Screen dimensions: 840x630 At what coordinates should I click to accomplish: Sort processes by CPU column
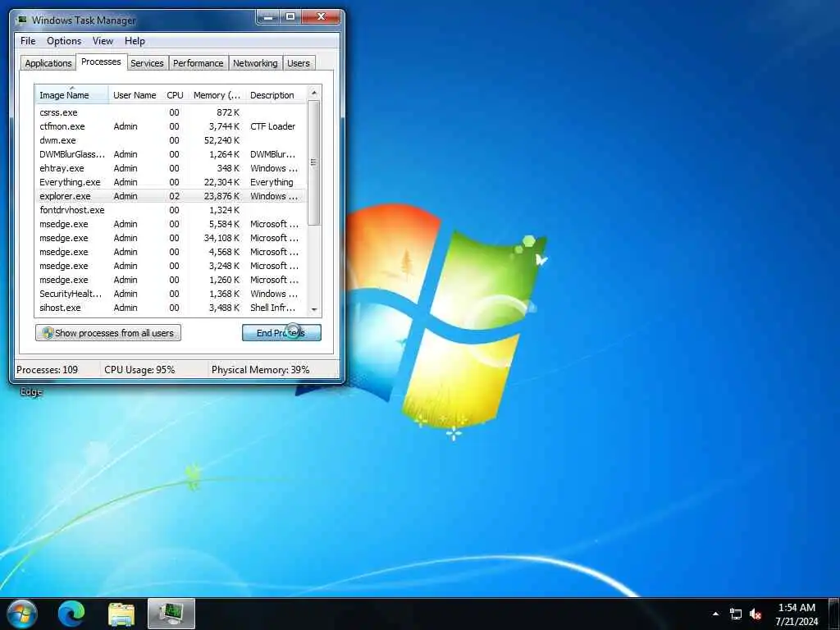click(x=176, y=95)
